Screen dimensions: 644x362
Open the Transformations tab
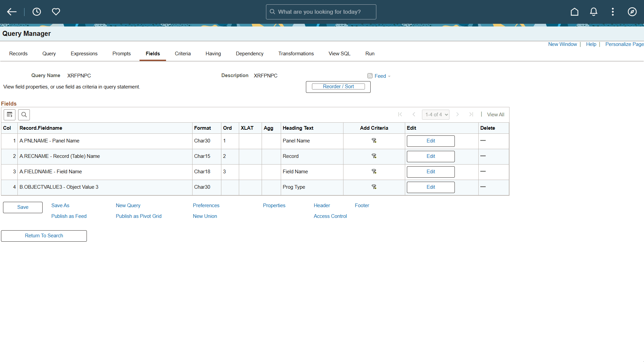(296, 54)
